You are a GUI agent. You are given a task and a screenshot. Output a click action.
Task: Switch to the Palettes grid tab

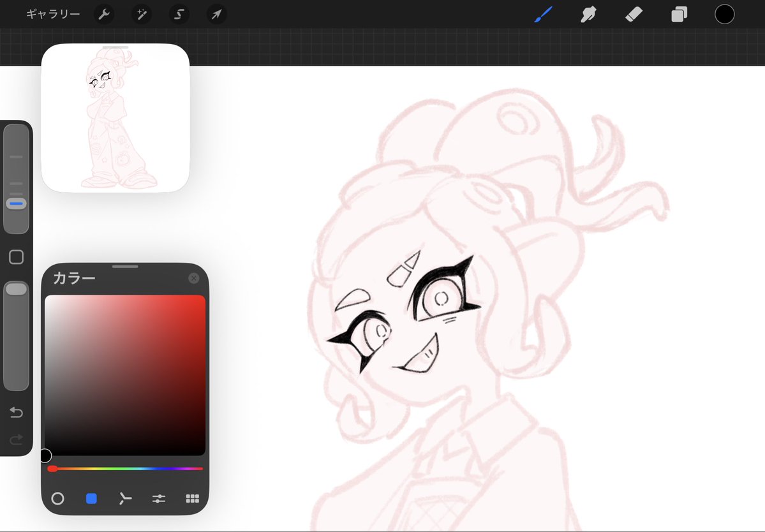(x=192, y=498)
